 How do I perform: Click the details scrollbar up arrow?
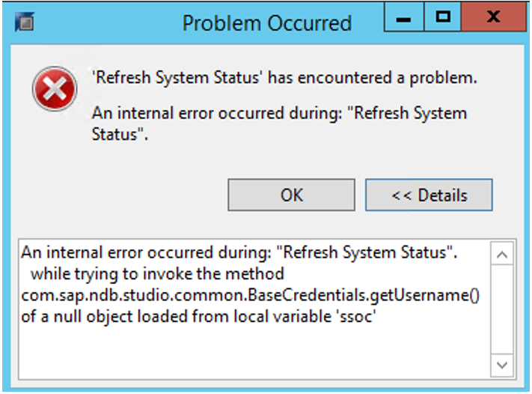pos(502,254)
